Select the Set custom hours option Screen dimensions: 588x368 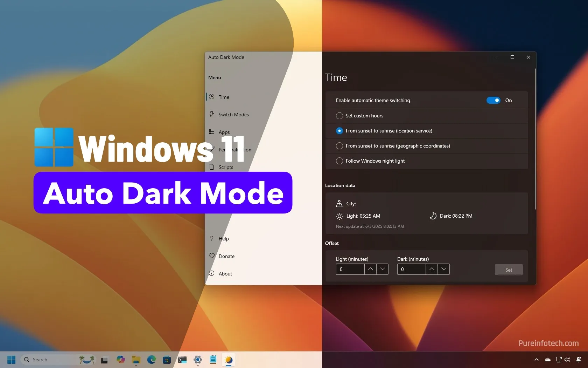point(359,116)
